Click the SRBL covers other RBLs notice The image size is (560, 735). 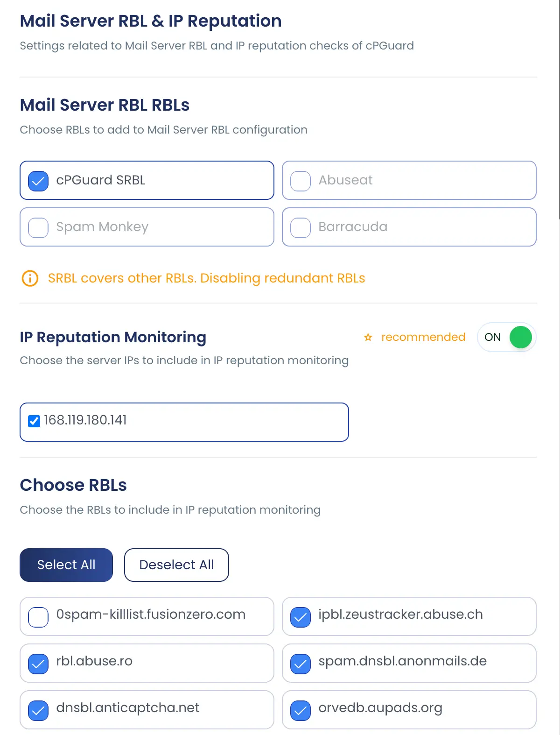click(x=206, y=278)
